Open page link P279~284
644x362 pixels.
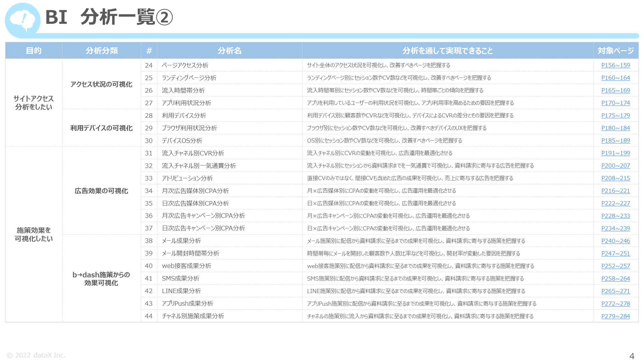pyautogui.click(x=615, y=316)
